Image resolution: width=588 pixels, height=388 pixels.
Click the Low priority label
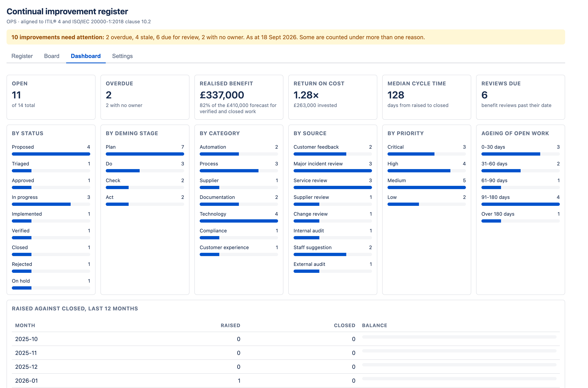[x=392, y=197]
